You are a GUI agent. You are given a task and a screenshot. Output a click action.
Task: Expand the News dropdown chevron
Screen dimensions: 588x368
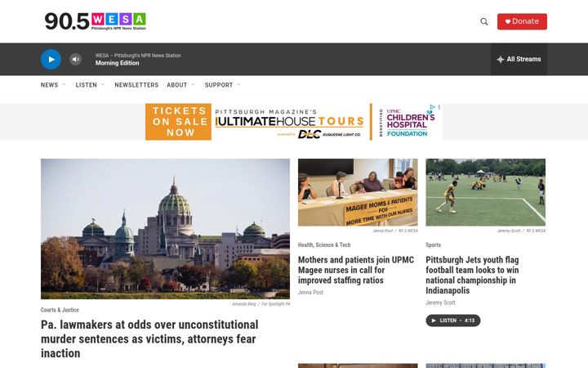(x=64, y=85)
